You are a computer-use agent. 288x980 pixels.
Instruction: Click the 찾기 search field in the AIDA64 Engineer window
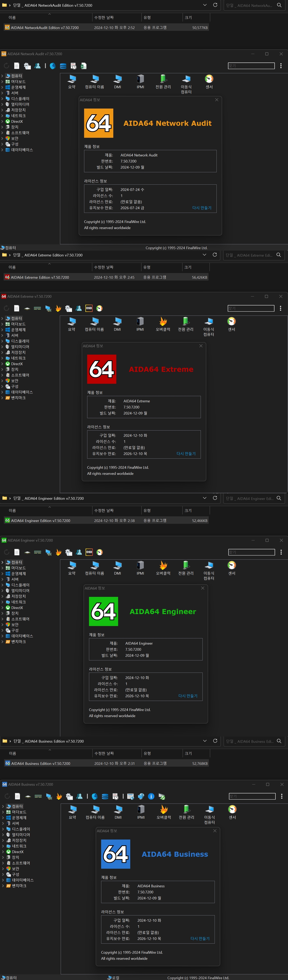252,552
